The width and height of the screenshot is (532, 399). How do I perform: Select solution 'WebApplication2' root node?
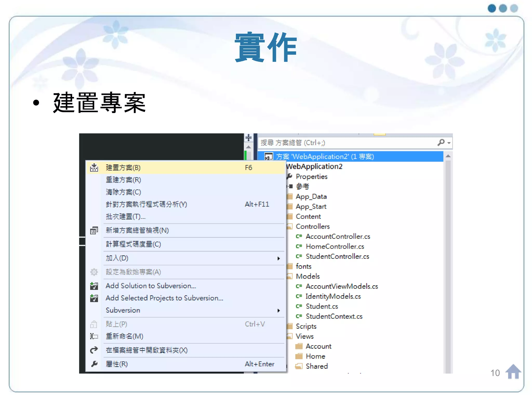(325, 156)
